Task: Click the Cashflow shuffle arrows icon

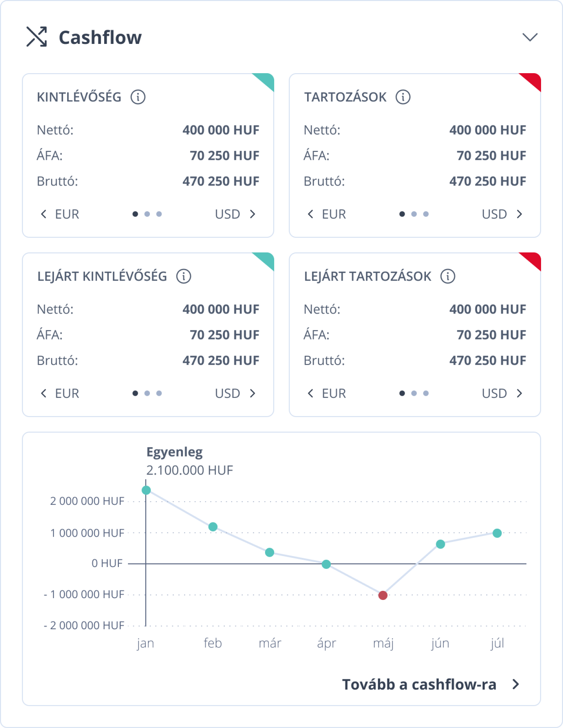Action: [x=37, y=37]
